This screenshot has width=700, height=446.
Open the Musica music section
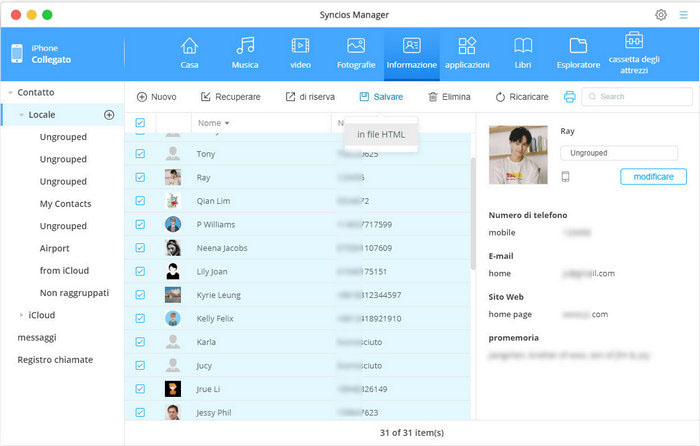(244, 52)
